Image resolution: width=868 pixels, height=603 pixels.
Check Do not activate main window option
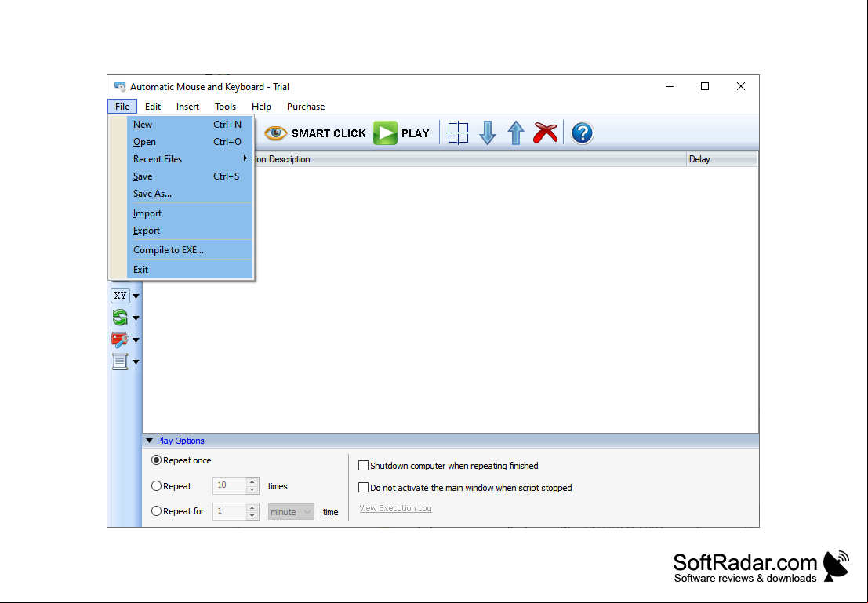point(363,487)
